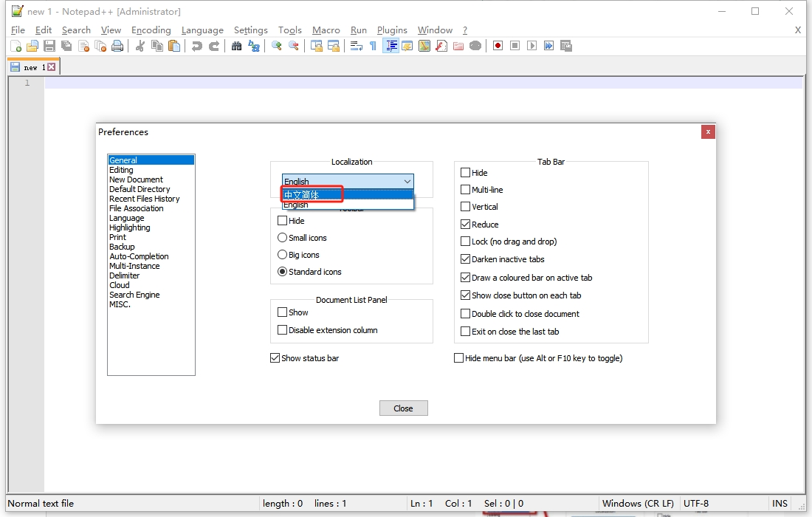
Task: Click red X on Preferences dialog
Action: 708,132
